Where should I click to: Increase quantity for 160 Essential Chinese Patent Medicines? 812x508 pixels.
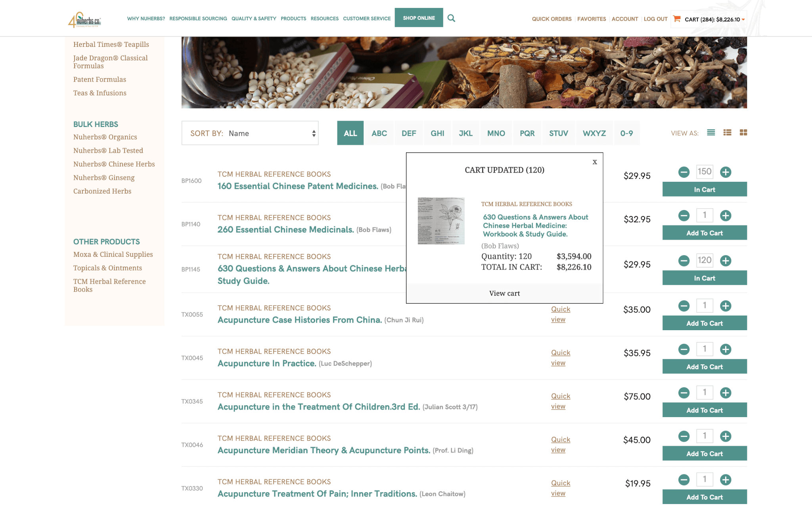point(726,172)
